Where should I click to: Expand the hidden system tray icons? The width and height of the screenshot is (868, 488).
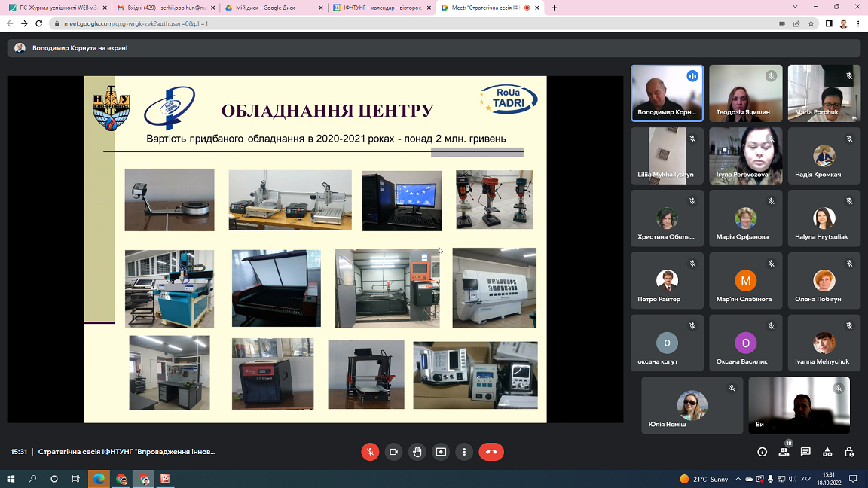(x=738, y=479)
